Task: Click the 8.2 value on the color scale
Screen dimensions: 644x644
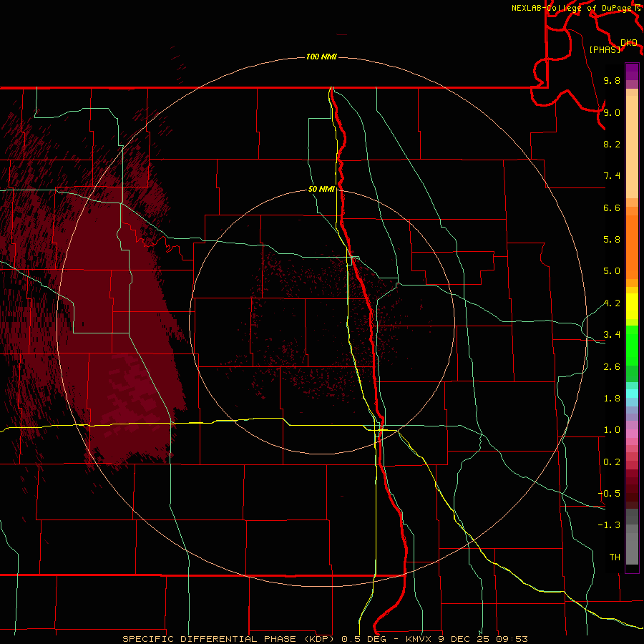Action: click(x=612, y=144)
